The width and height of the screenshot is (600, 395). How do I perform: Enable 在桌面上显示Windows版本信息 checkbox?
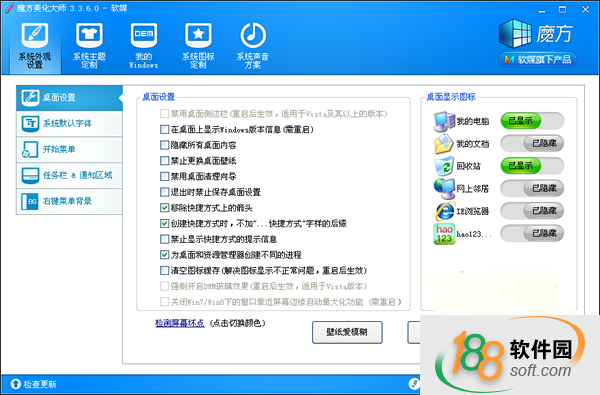tap(165, 129)
